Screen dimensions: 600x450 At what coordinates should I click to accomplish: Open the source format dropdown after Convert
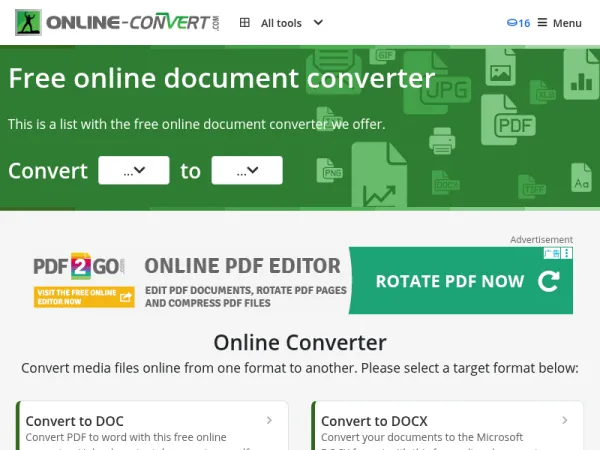point(134,170)
